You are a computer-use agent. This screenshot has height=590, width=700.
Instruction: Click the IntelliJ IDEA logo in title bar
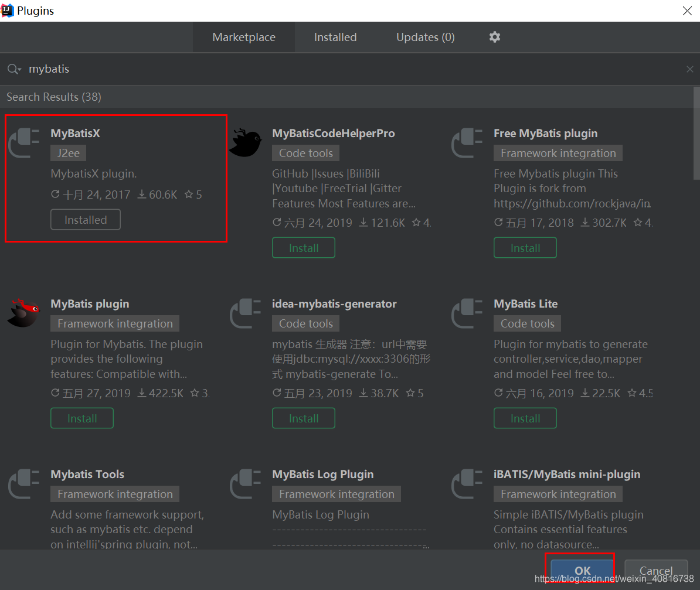8,11
